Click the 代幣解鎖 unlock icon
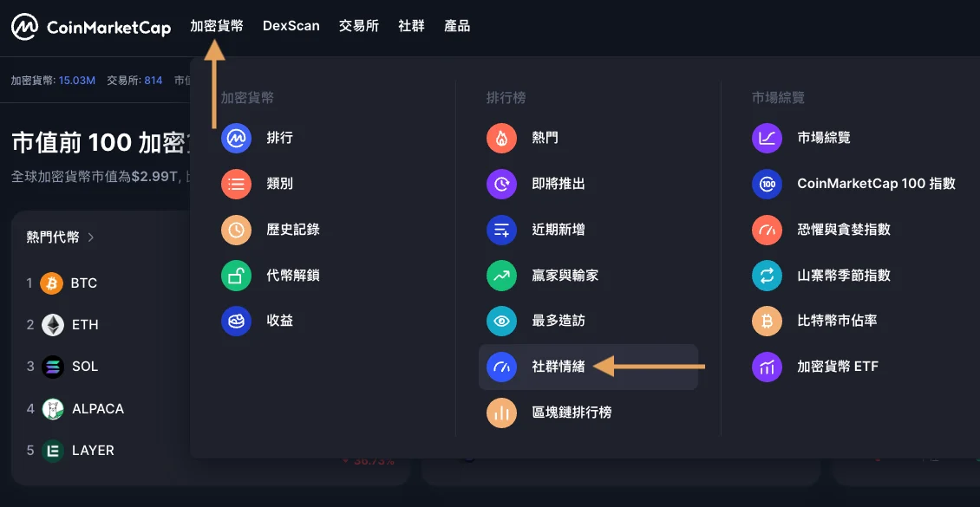 (x=236, y=276)
